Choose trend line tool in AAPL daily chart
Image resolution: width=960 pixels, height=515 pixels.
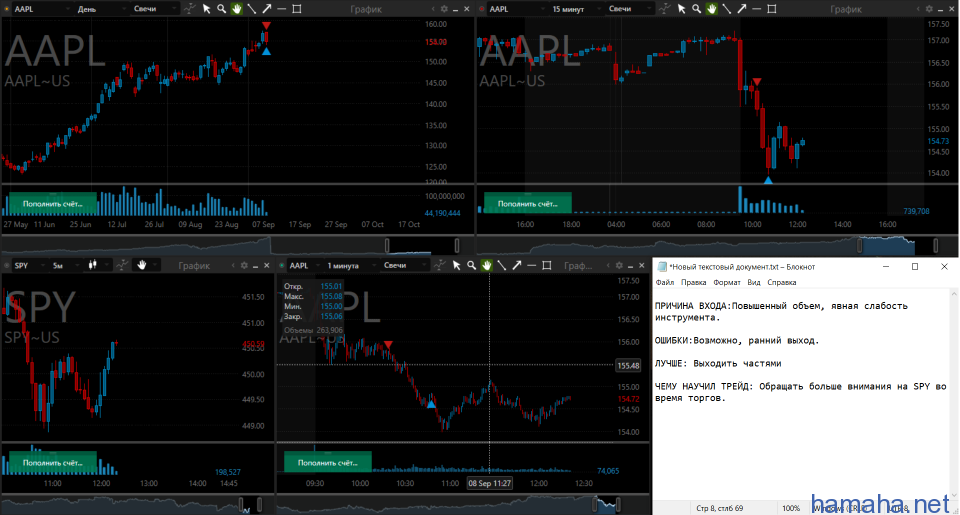tap(252, 9)
